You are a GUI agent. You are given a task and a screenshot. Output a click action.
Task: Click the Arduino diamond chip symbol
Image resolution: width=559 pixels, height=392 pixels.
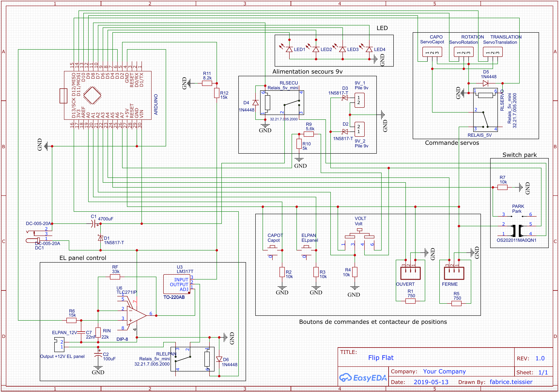(x=92, y=95)
